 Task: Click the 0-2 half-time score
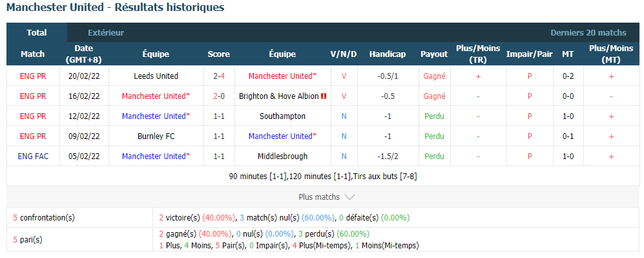(568, 76)
